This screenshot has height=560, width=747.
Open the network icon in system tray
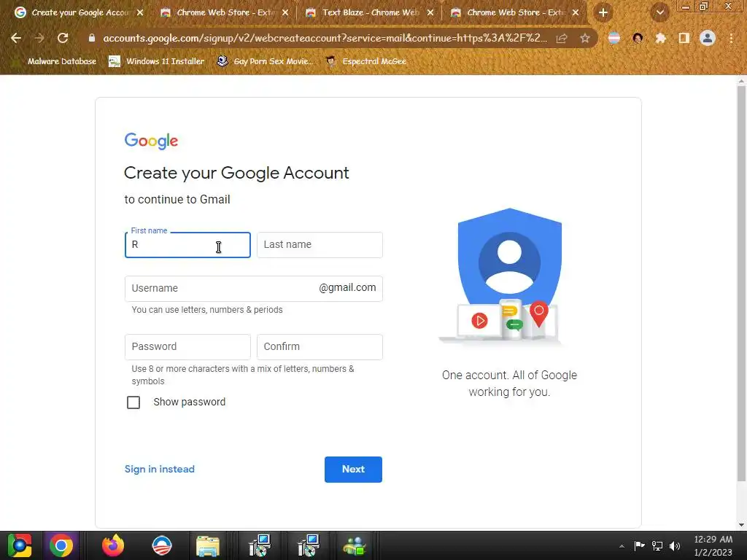(x=657, y=545)
